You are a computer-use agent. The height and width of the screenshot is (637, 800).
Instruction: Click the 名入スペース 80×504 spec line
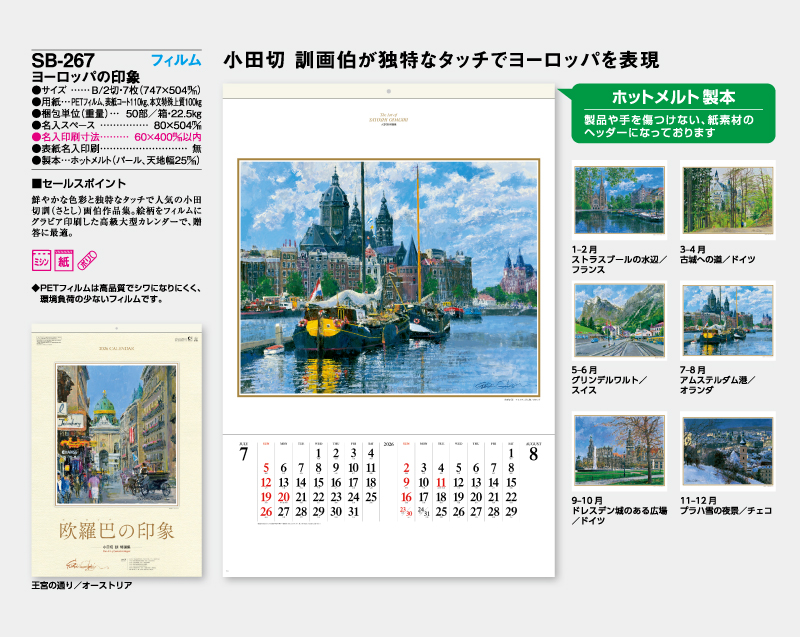tap(116, 125)
